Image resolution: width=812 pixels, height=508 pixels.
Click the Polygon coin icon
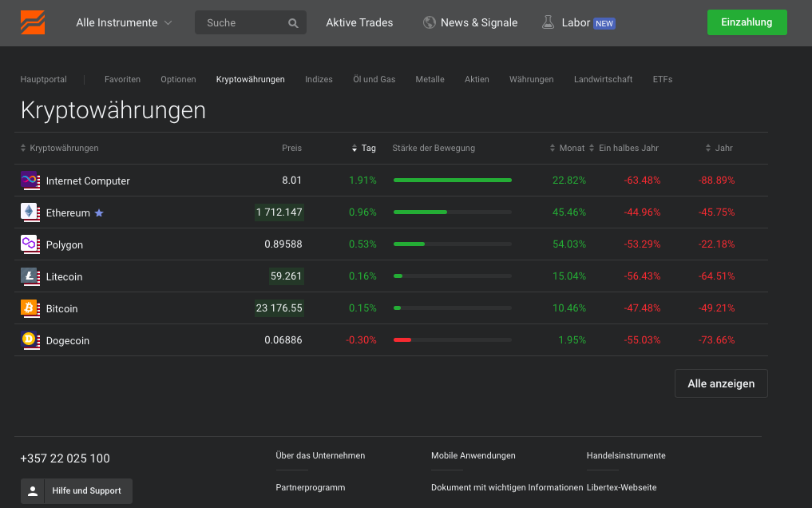[x=30, y=244]
